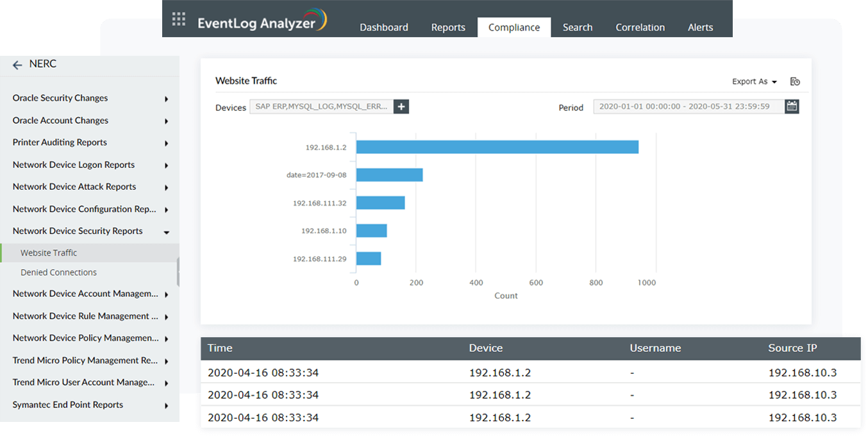The image size is (868, 436).
Task: Expand Symantec End Point Reports
Action: click(x=166, y=405)
